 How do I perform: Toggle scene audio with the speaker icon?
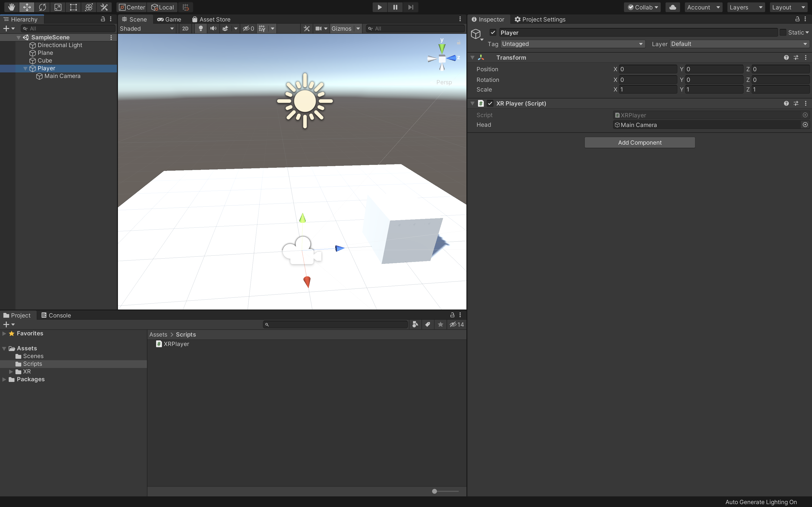213,28
